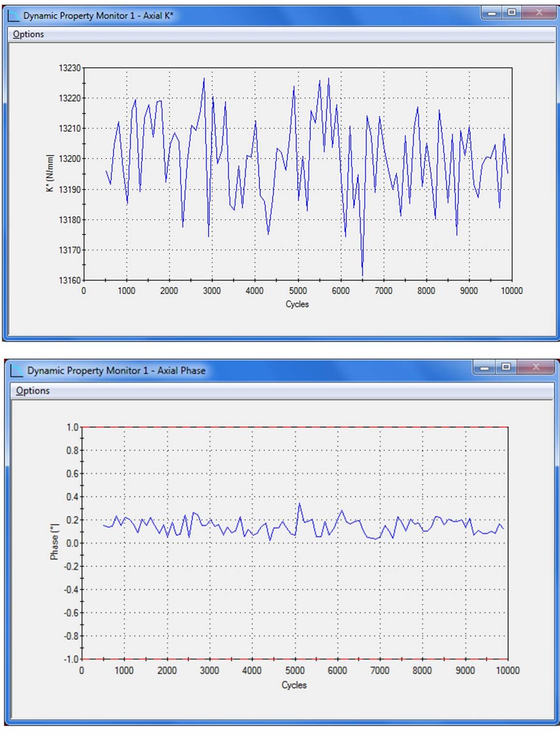Image resolution: width=560 pixels, height=746 pixels.
Task: Close the Axial K* monitor window
Action: [x=539, y=13]
